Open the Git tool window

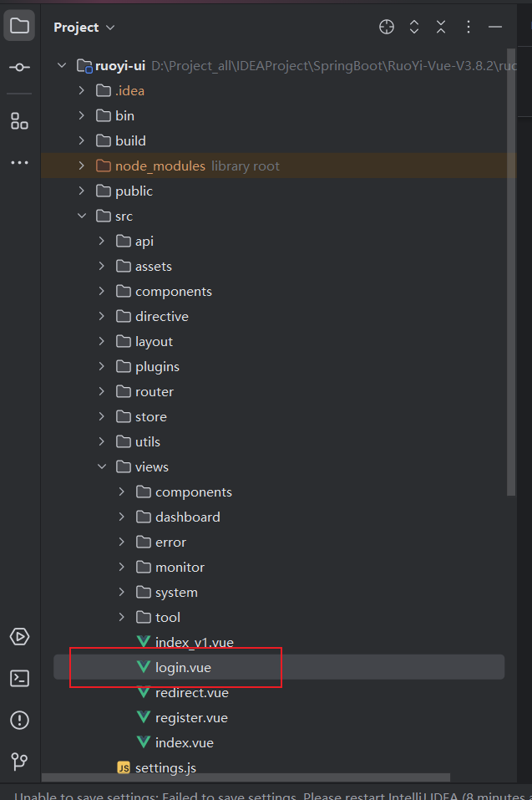pyautogui.click(x=19, y=762)
